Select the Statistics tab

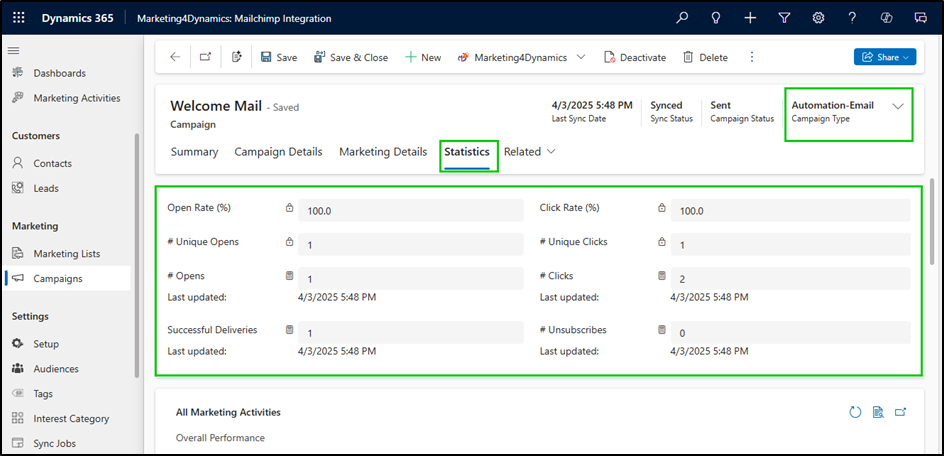[467, 152]
